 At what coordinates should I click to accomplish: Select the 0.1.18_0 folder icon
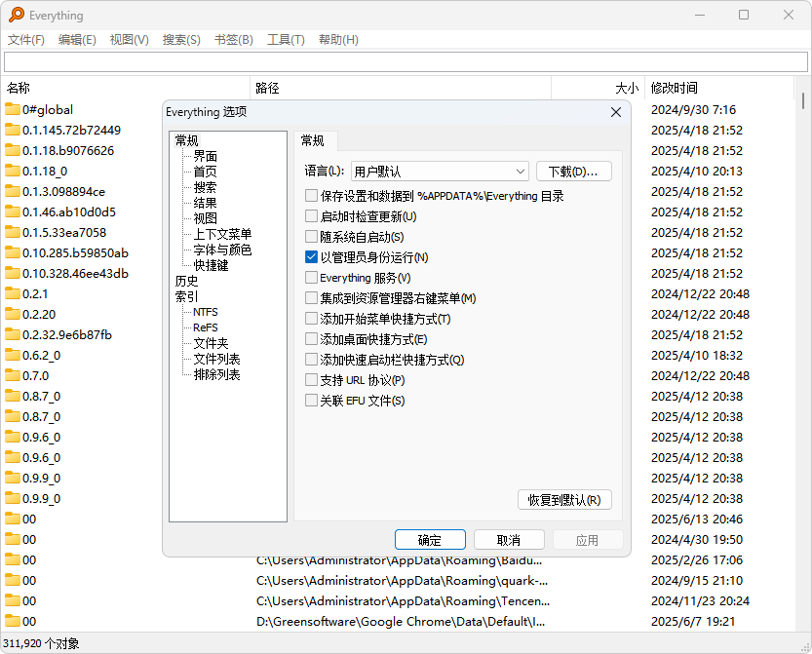pyautogui.click(x=13, y=171)
